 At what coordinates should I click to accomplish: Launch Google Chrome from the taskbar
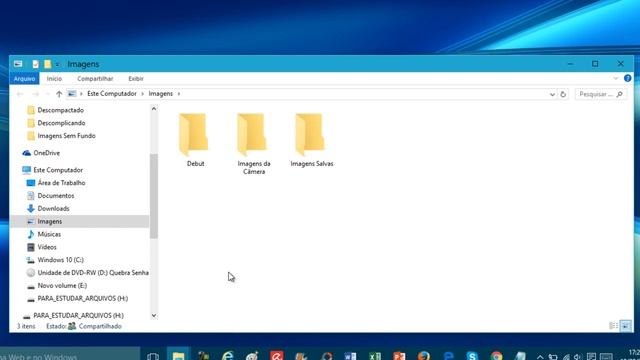pos(497,356)
